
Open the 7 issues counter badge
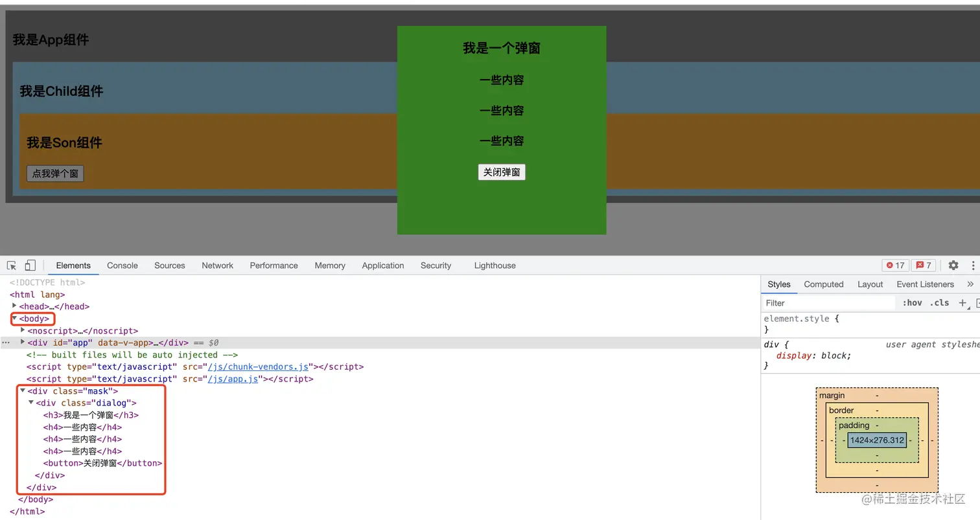pos(924,266)
